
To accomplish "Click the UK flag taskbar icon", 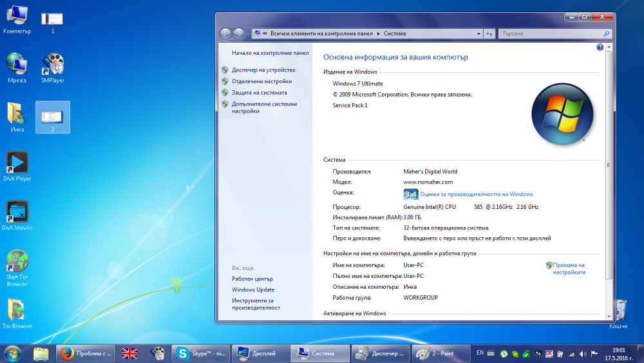I will pyautogui.click(x=130, y=353).
